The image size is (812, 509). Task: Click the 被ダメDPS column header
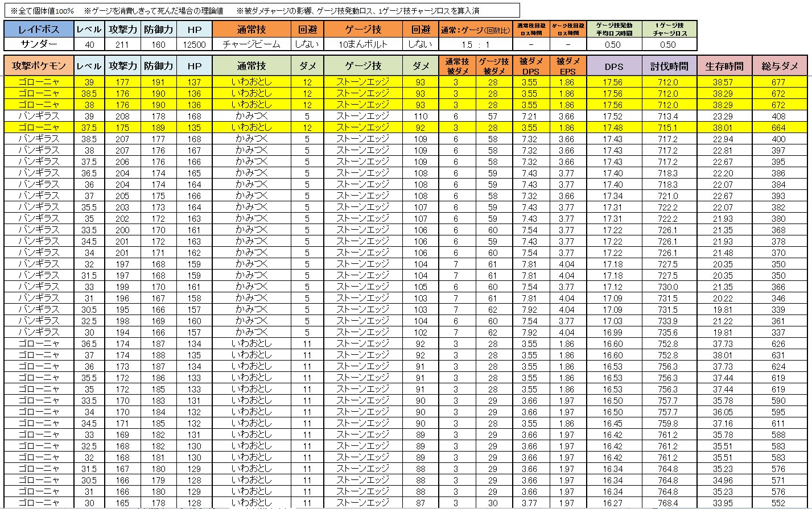(530, 66)
